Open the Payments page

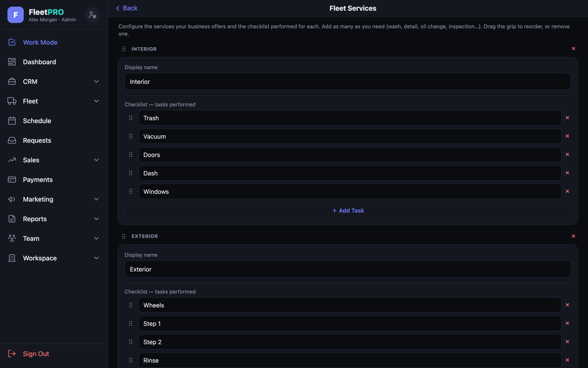tap(54, 180)
